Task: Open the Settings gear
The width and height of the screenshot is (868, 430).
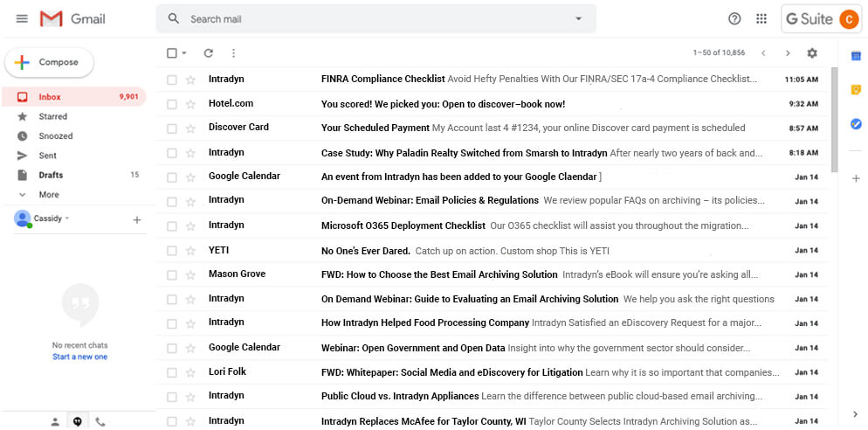Action: tap(811, 53)
